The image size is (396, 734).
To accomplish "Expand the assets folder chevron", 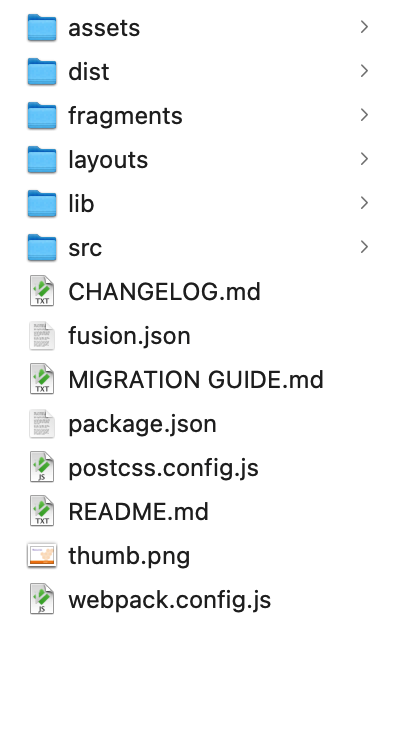I will pos(364,27).
